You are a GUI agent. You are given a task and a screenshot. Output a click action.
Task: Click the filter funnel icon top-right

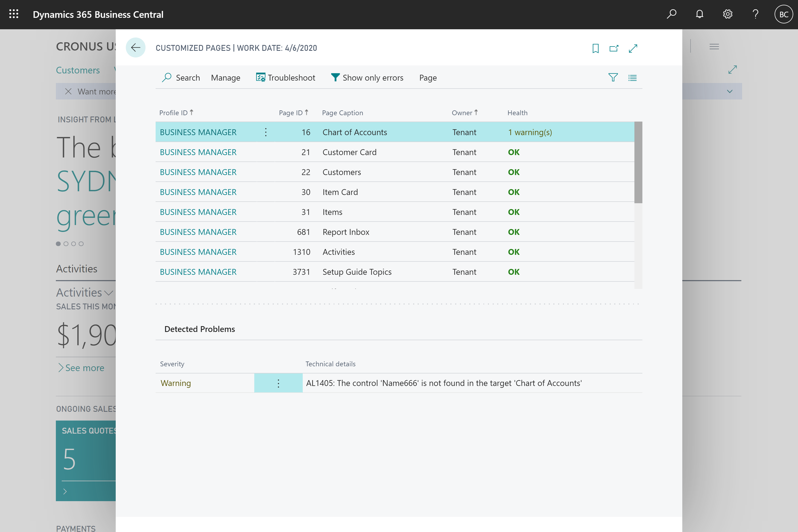(x=613, y=77)
